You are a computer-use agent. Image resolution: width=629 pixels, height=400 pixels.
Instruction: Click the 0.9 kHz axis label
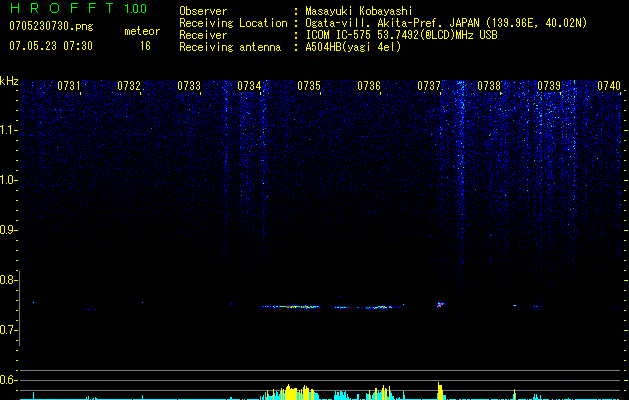click(x=9, y=230)
